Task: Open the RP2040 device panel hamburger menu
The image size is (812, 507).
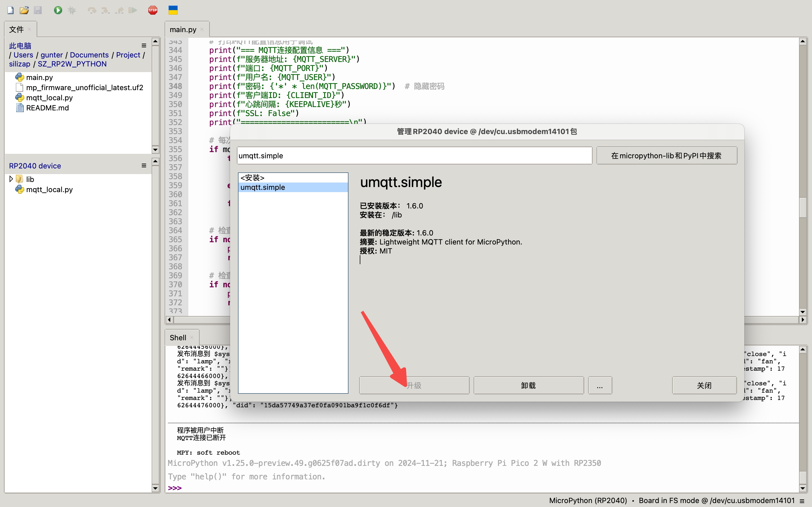Action: [x=144, y=165]
